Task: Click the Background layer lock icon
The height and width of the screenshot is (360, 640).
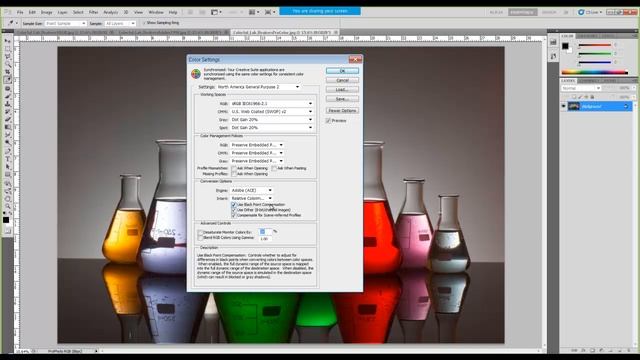Action: pos(626,107)
